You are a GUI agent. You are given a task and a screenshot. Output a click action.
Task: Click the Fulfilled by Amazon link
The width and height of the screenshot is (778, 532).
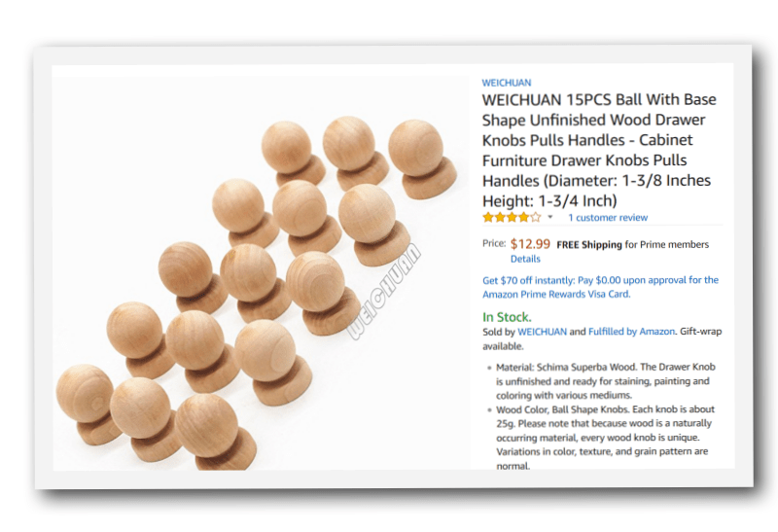(x=631, y=332)
